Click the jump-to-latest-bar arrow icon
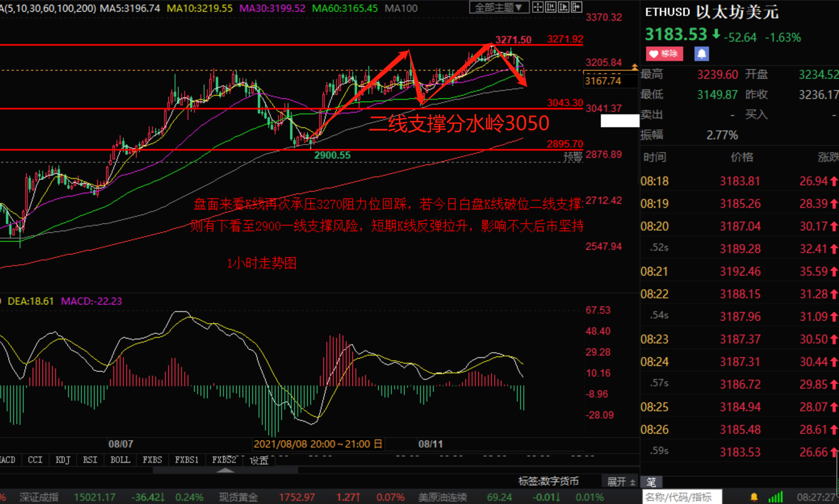This screenshot has width=839, height=504. click(575, 7)
